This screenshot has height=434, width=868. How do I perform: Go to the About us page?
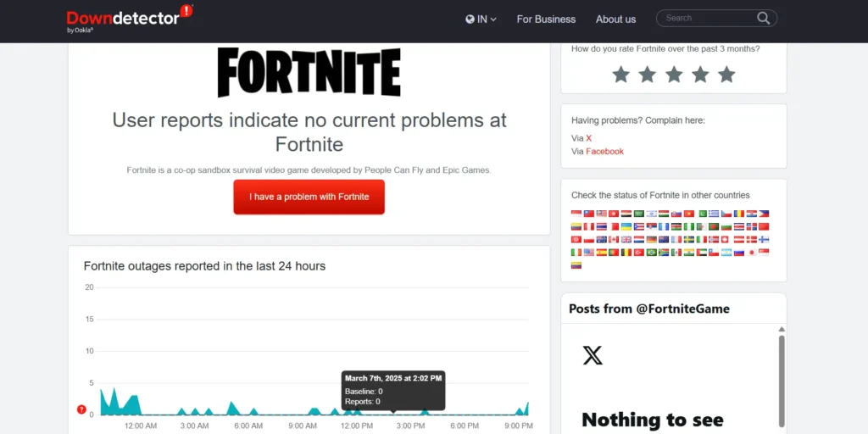click(615, 19)
